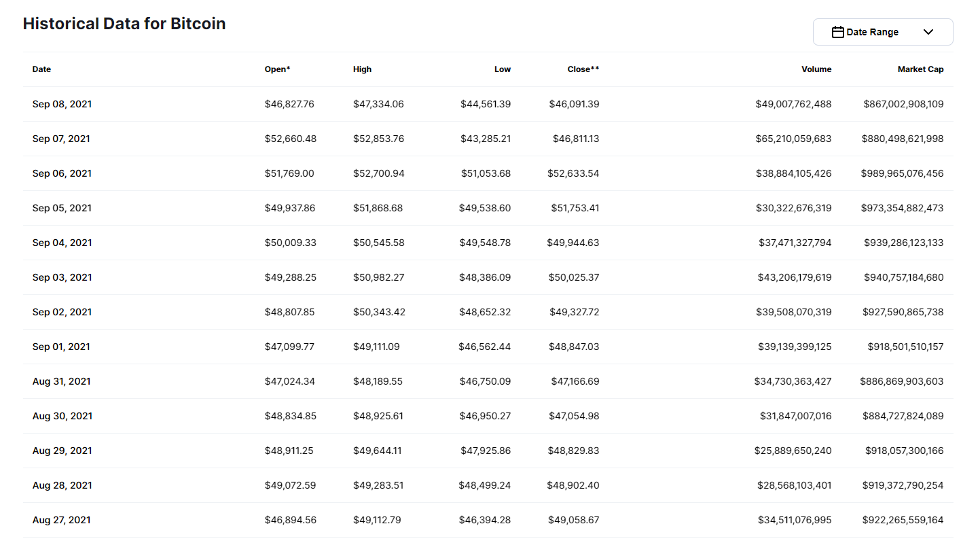The width and height of the screenshot is (980, 543).
Task: Select the Sep 02, 2021 date cell
Action: point(62,312)
